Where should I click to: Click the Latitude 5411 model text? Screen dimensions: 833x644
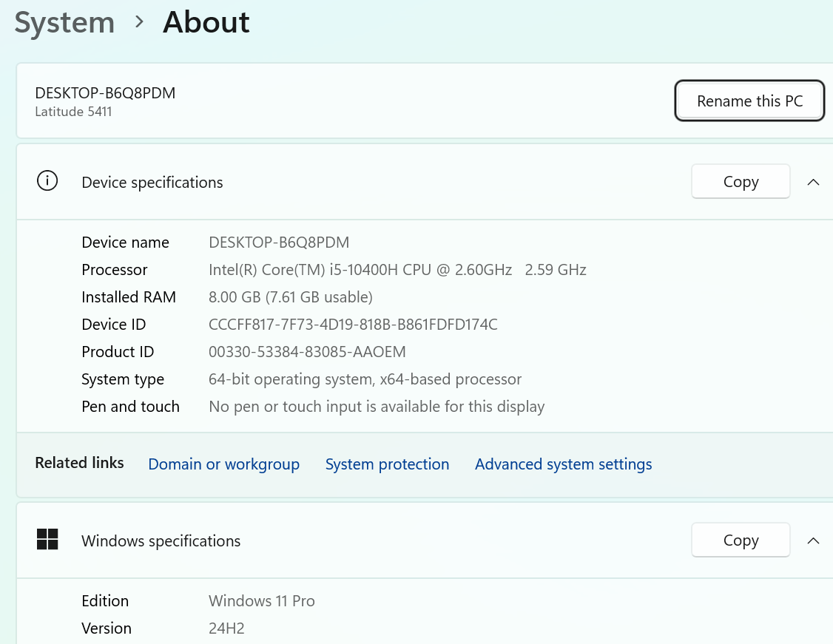point(73,112)
